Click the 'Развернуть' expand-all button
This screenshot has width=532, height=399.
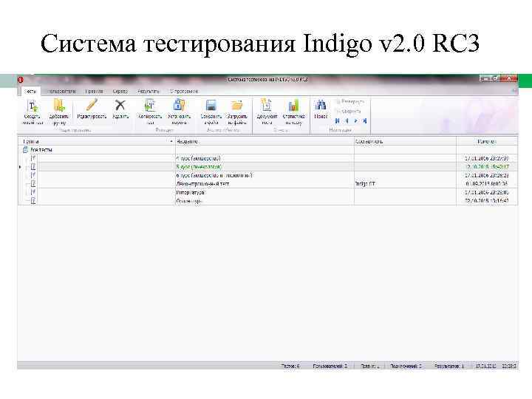pos(349,101)
